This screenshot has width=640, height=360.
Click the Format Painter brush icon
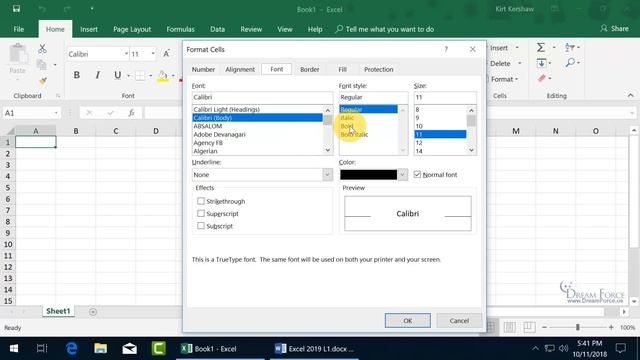(42, 81)
